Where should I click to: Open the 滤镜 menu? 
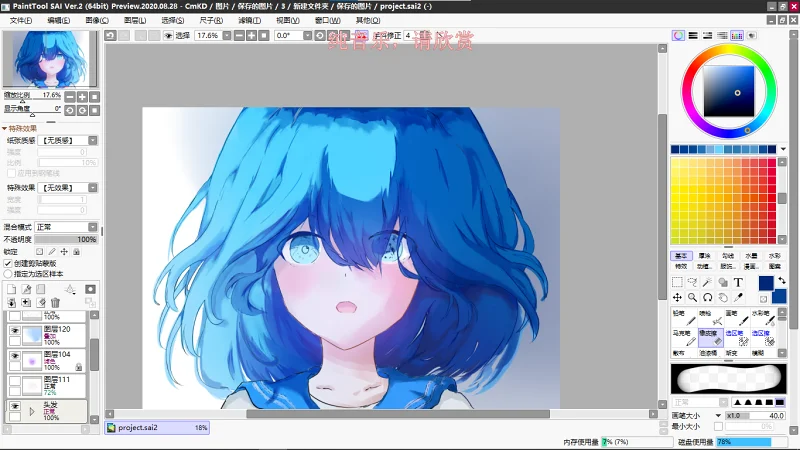pyautogui.click(x=249, y=20)
